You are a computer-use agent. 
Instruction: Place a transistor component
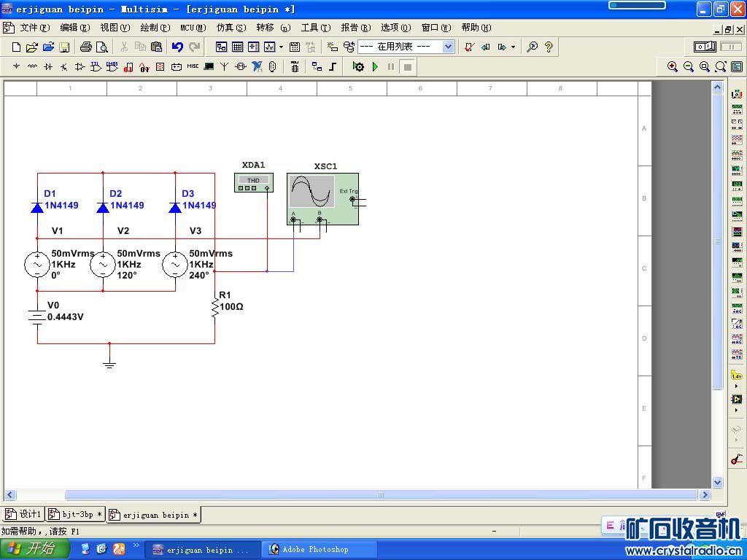point(64,66)
